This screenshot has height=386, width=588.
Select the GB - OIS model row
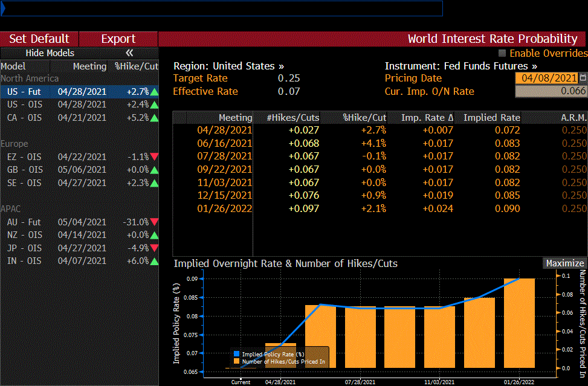click(79, 170)
